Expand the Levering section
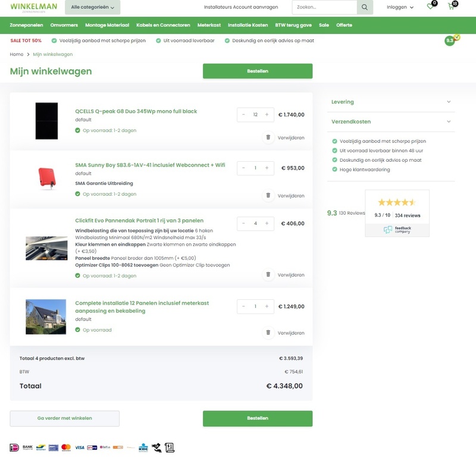This screenshot has height=458, width=476. 391,102
